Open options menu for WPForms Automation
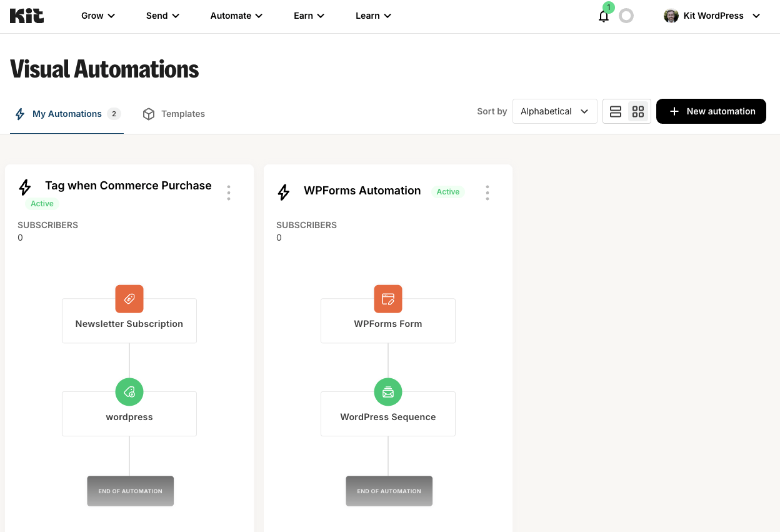This screenshot has width=780, height=532. pyautogui.click(x=487, y=193)
